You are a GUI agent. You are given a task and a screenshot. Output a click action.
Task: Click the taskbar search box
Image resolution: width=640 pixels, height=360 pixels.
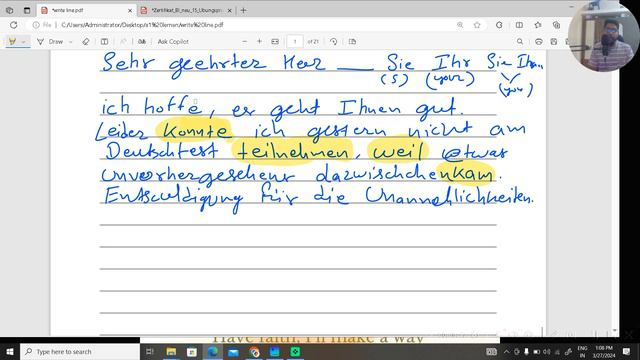tap(80, 351)
